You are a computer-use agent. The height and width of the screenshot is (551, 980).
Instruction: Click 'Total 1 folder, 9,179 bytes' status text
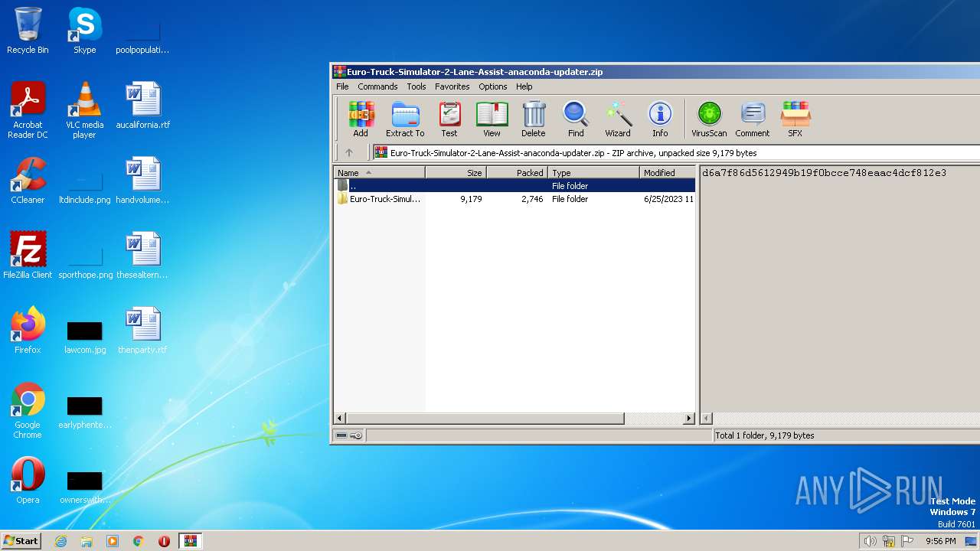point(765,435)
